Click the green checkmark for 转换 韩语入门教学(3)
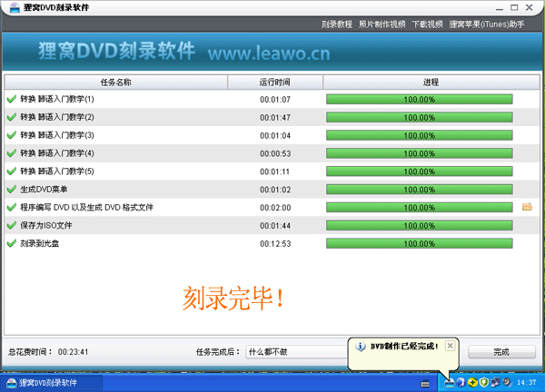Image resolution: width=545 pixels, height=392 pixels. point(12,135)
